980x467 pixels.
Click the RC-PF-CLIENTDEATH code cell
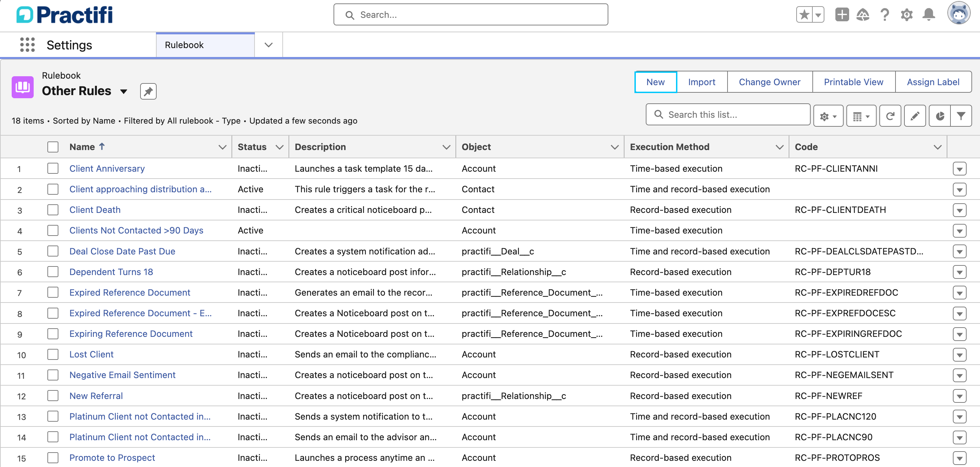840,210
